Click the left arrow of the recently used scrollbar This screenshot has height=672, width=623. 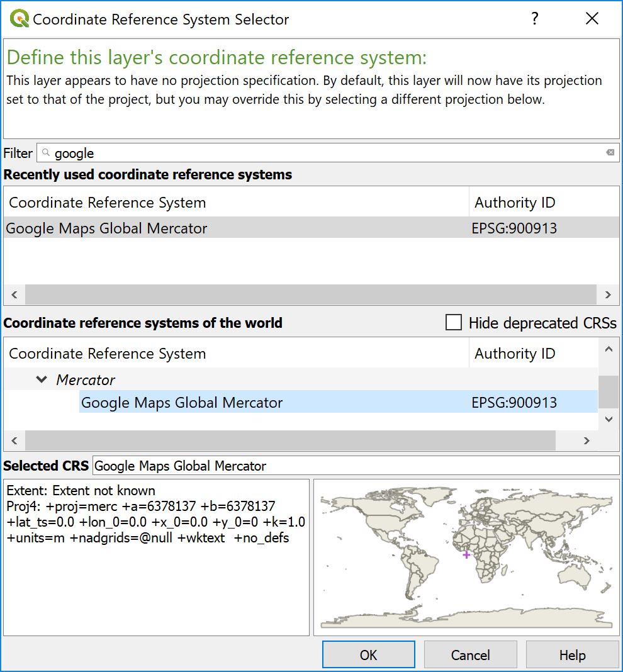click(x=13, y=294)
